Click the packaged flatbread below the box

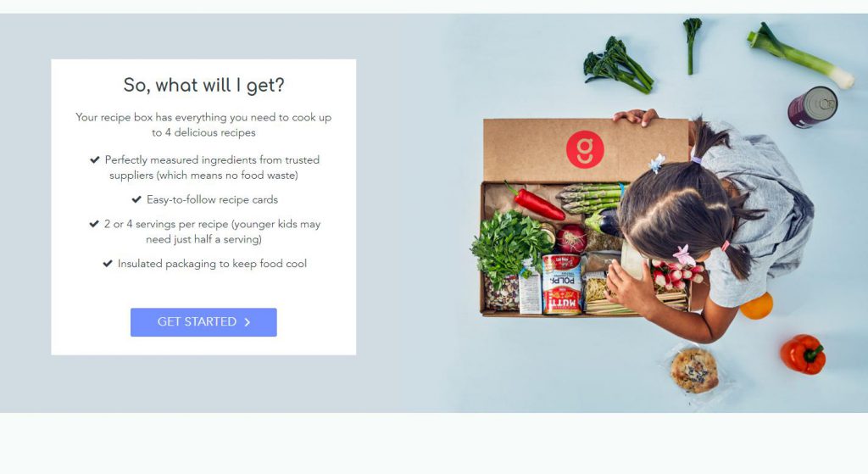pos(694,371)
